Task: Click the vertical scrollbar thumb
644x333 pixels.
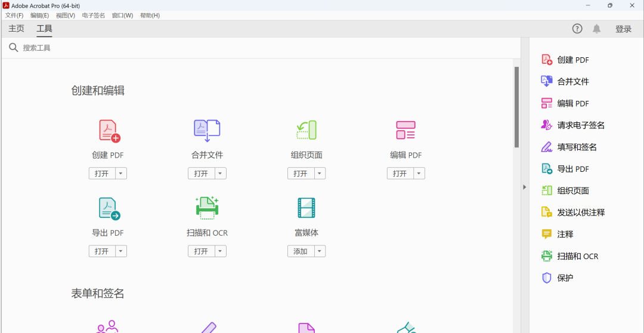Action: [516, 107]
